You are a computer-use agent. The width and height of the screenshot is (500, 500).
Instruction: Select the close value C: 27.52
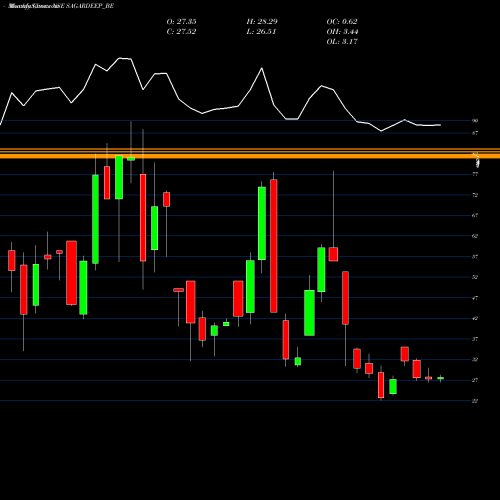click(181, 31)
